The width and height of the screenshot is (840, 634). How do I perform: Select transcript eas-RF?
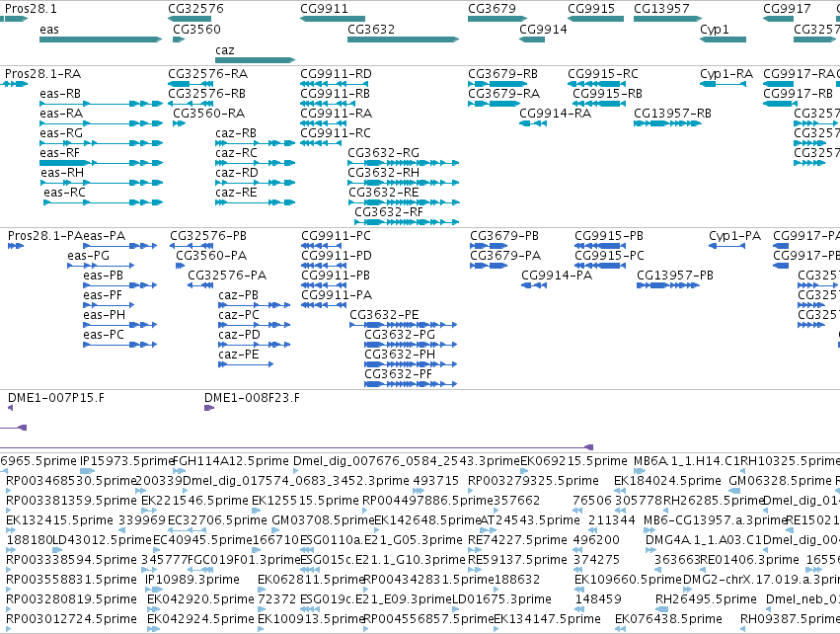tap(102, 163)
